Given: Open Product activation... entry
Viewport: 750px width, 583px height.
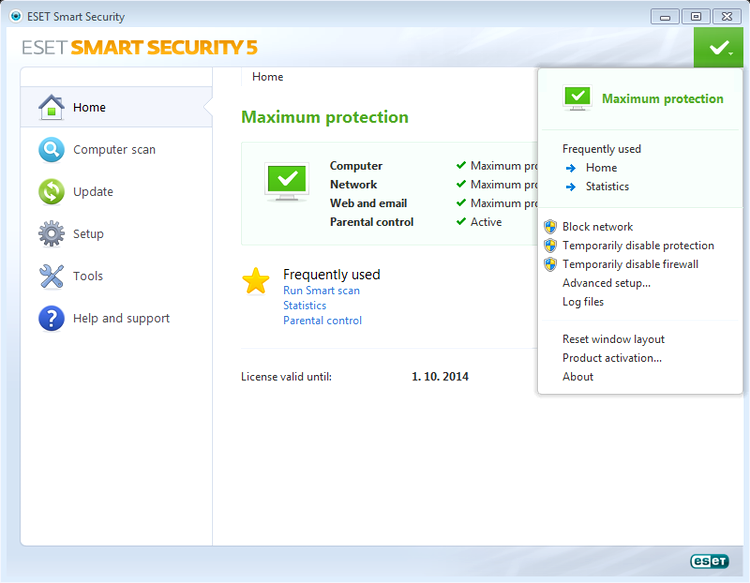Looking at the screenshot, I should [x=612, y=358].
